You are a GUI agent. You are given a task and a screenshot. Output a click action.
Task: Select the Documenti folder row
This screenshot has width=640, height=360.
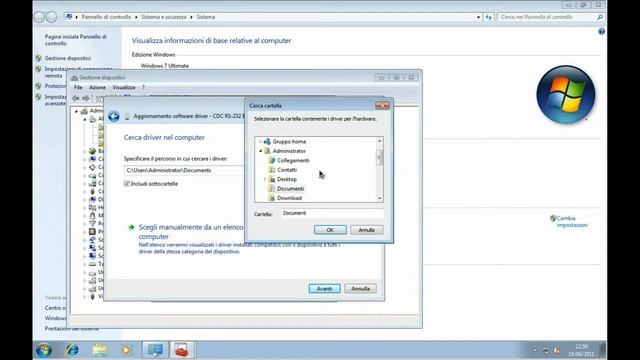[291, 189]
